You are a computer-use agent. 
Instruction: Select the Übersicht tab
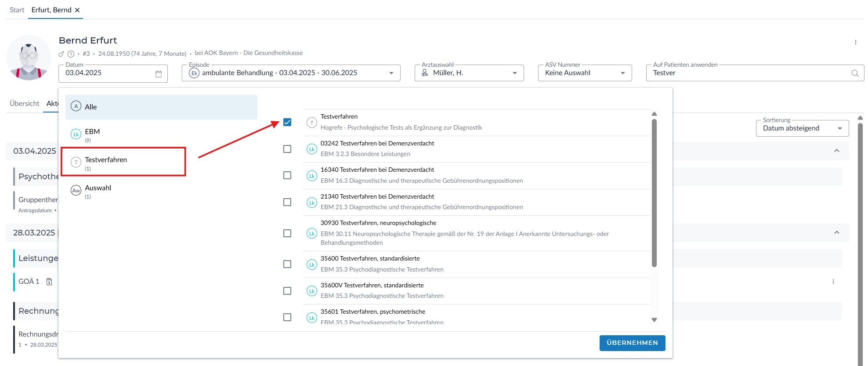coord(25,103)
